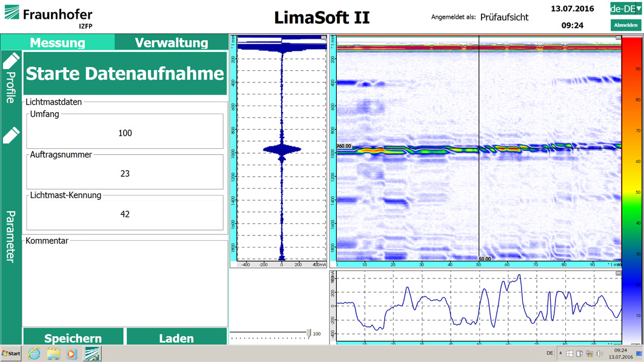Click the Abmelden logout button
The image size is (644, 362).
(625, 25)
